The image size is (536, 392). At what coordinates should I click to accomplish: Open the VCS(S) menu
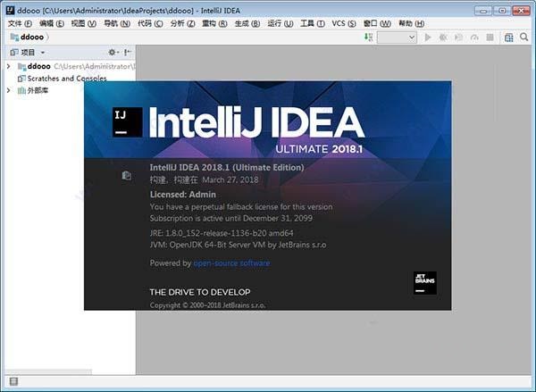point(344,23)
